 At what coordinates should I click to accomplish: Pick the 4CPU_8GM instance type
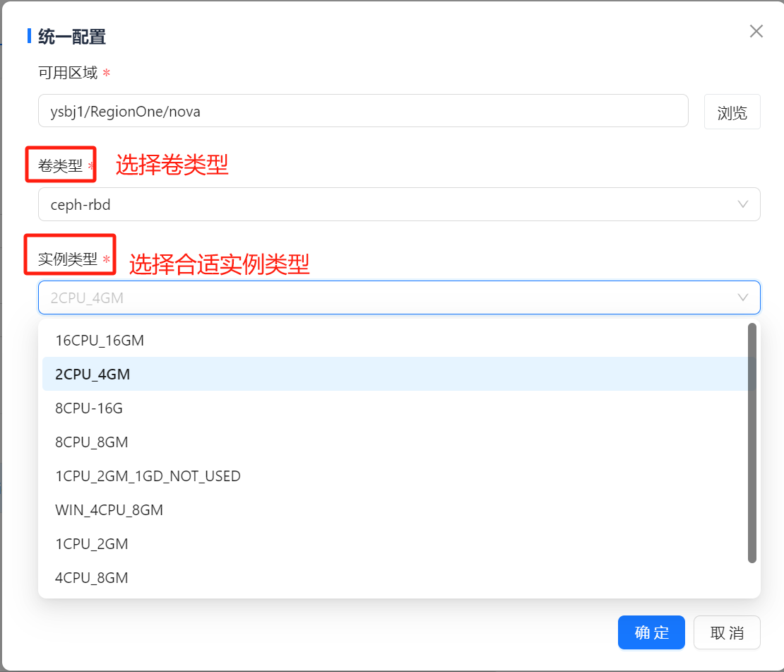click(x=92, y=578)
